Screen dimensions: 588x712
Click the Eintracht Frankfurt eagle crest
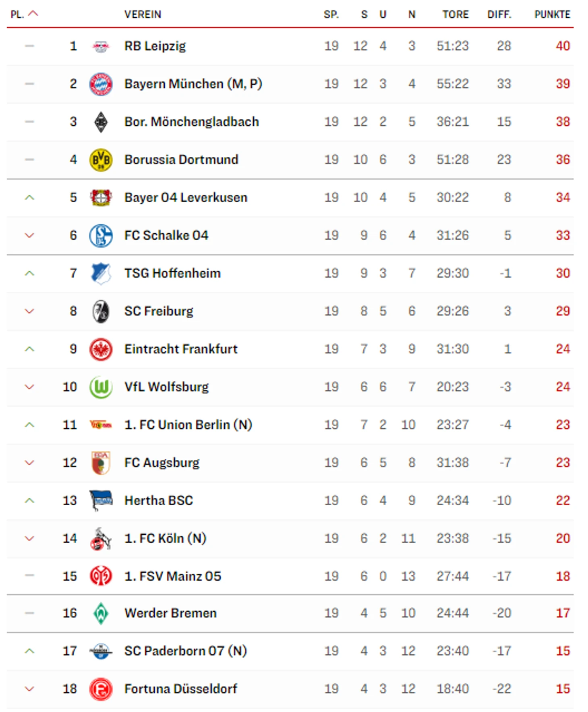101,349
